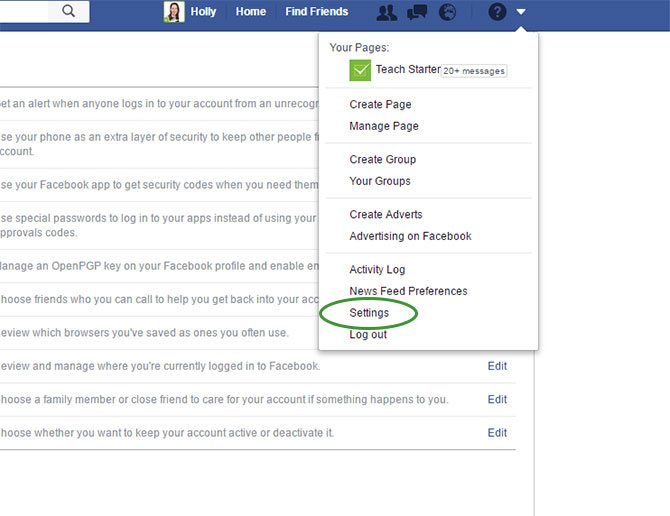This screenshot has height=516, width=670.
Task: Edit family member account care setting
Action: point(497,399)
